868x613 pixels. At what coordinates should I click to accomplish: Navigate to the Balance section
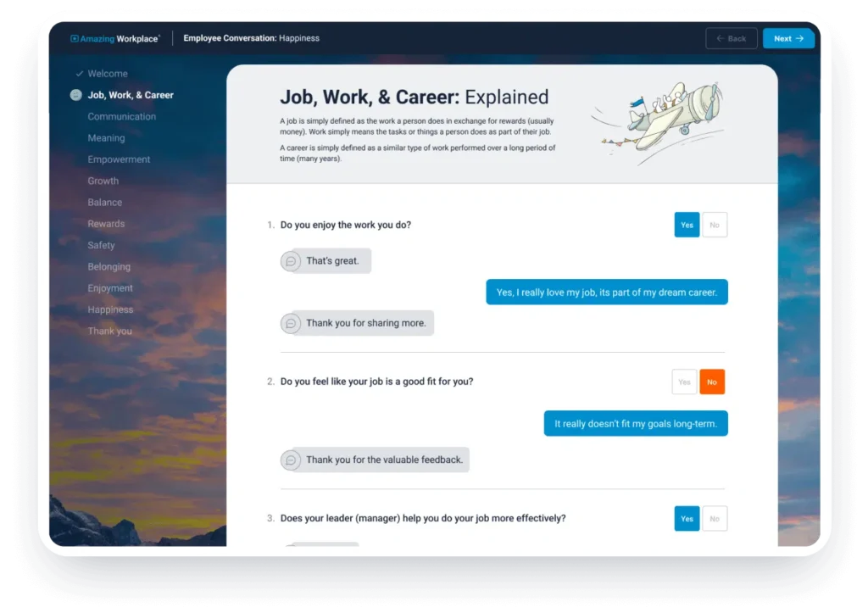(x=104, y=203)
